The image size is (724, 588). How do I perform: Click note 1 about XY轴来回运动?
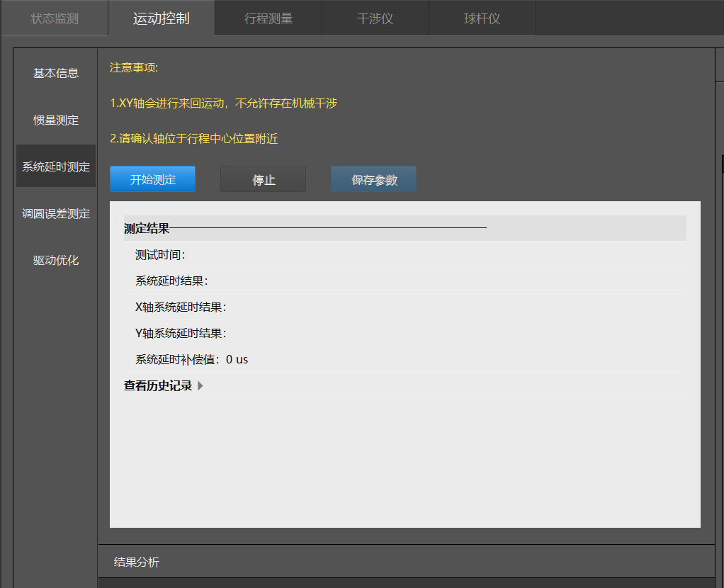pos(223,103)
